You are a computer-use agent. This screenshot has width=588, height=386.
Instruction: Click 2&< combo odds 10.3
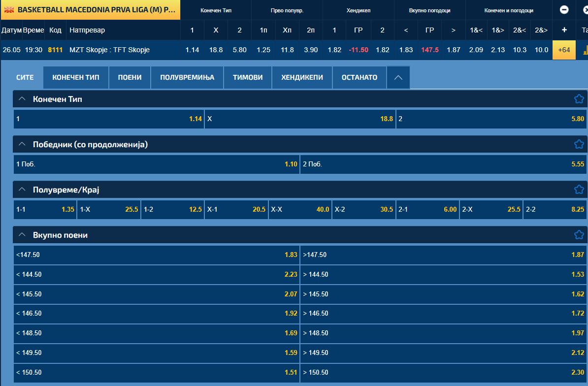coord(520,50)
